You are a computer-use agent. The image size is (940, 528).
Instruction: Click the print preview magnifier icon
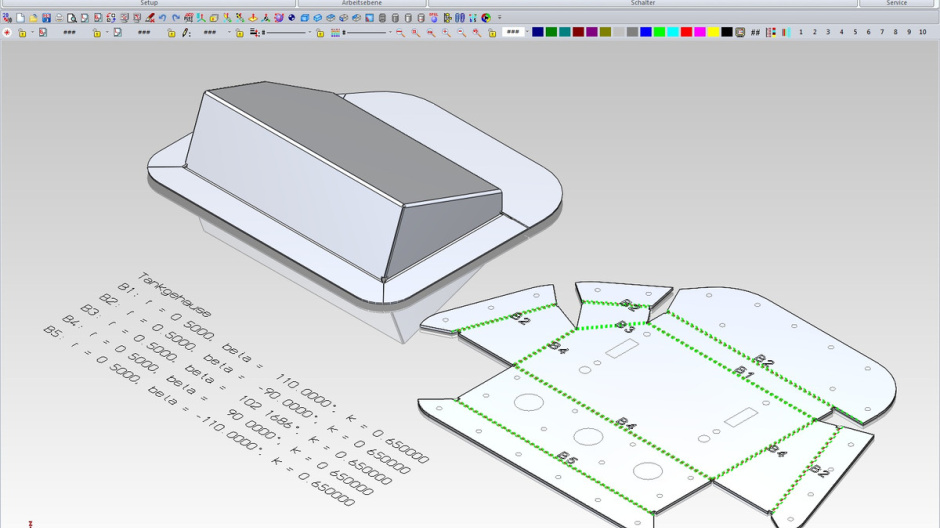click(71, 18)
